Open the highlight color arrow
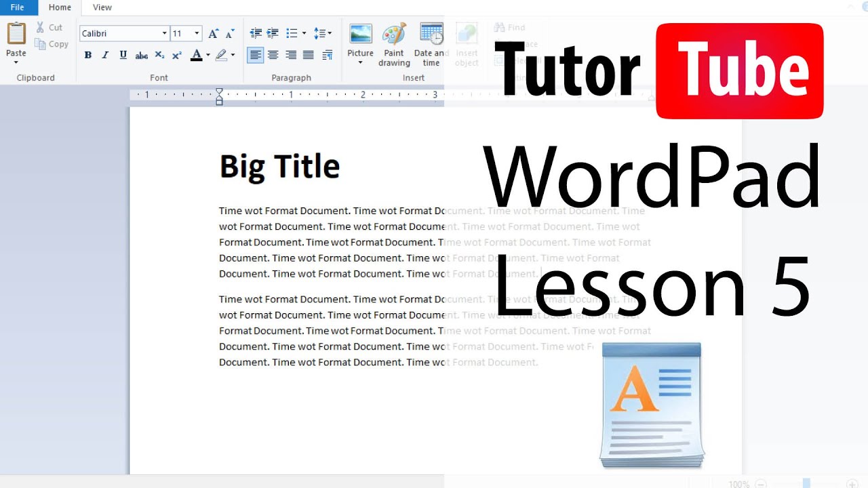Screen dimensions: 868x488 [x=233, y=55]
